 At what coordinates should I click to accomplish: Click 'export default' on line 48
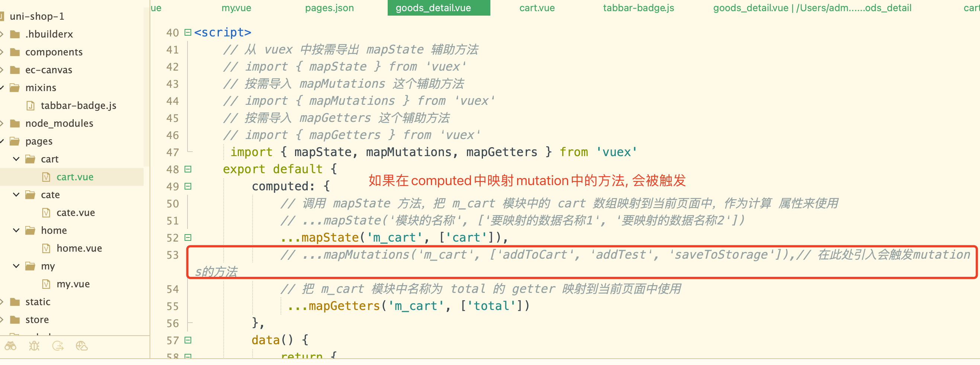click(273, 169)
